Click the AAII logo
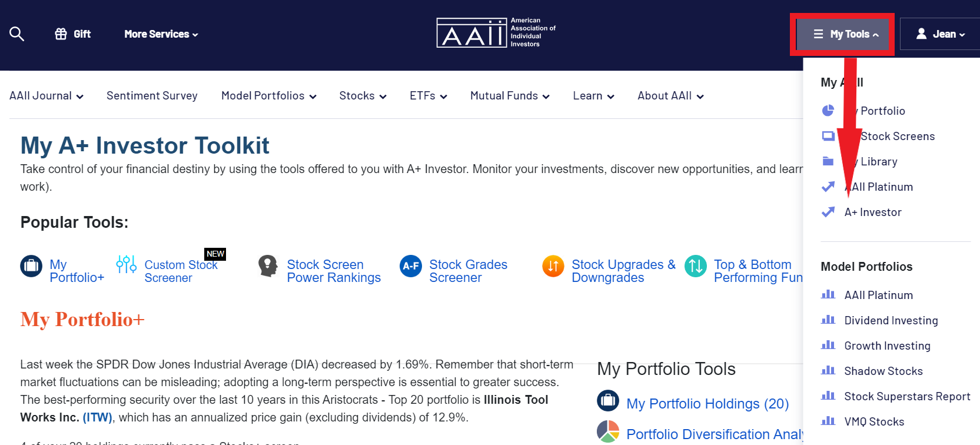 point(496,32)
